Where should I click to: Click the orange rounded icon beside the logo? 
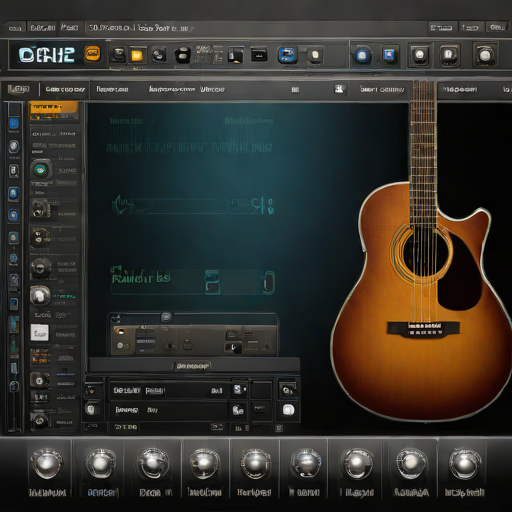pyautogui.click(x=92, y=54)
